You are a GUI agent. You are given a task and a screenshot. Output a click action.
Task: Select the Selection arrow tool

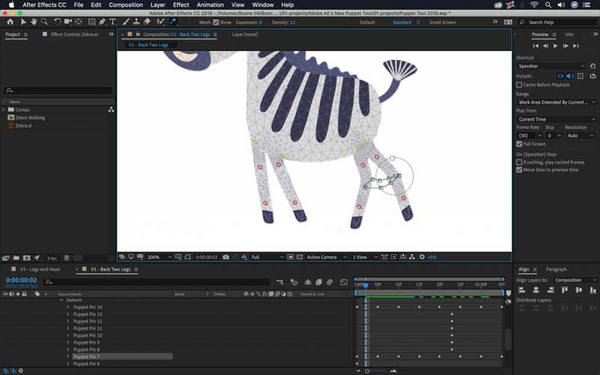click(x=23, y=22)
